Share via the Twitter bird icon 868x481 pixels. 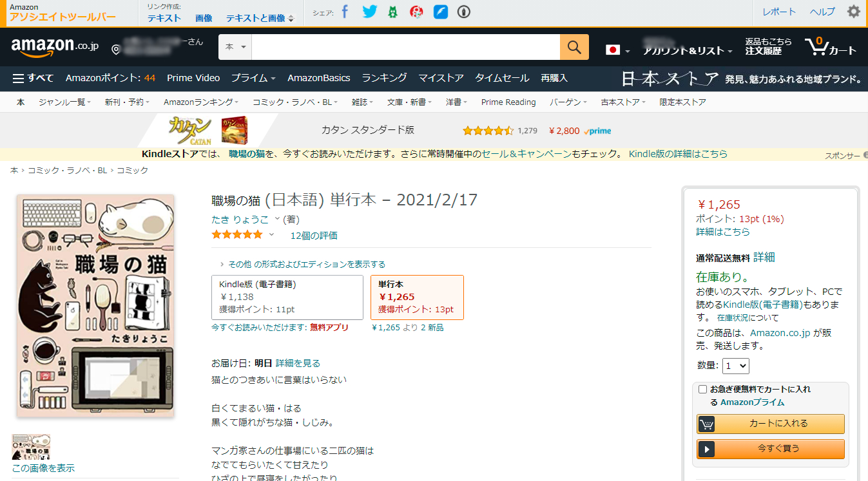tap(369, 12)
